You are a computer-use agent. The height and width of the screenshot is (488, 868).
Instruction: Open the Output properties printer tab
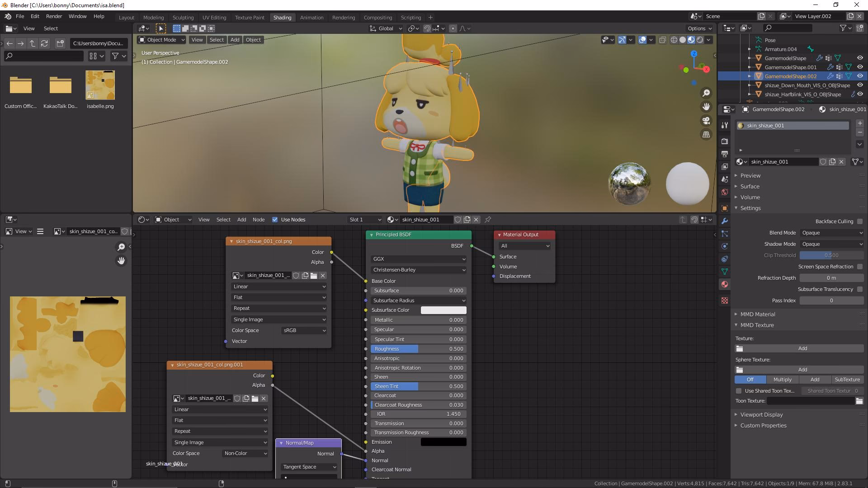(x=724, y=154)
